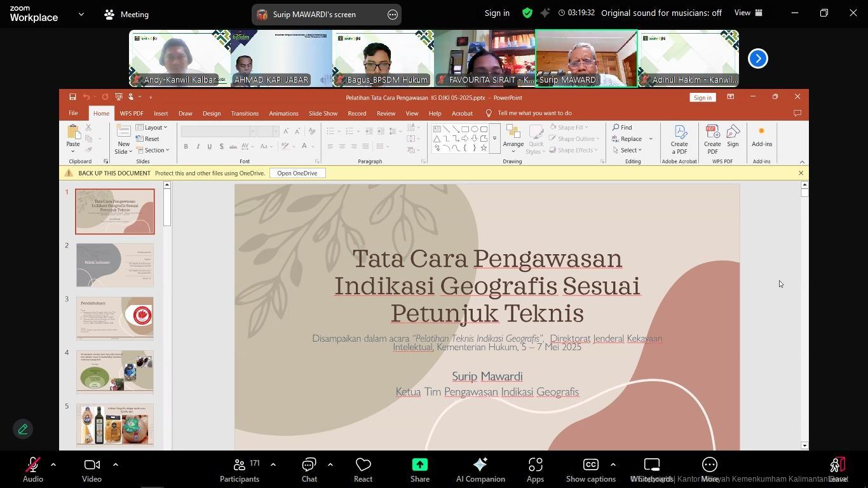Viewport: 868px width, 488px height.
Task: Open the React emoji menu
Action: click(x=363, y=470)
